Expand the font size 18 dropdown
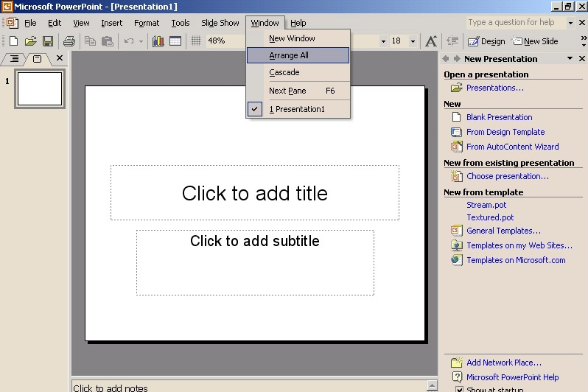This screenshot has height=392, width=588. 413,41
